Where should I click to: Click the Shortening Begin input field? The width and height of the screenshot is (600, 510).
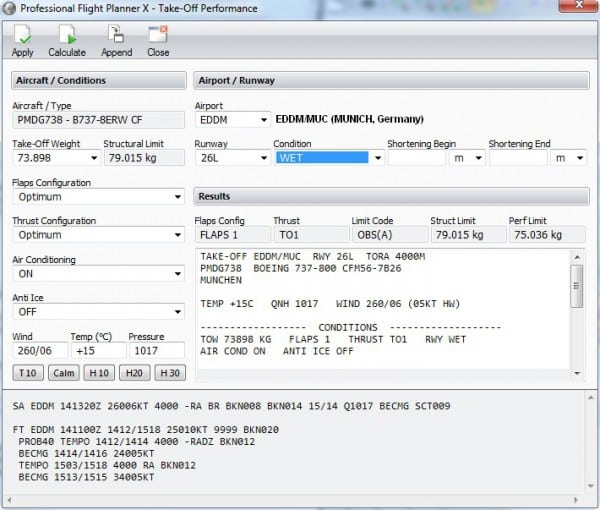416,158
